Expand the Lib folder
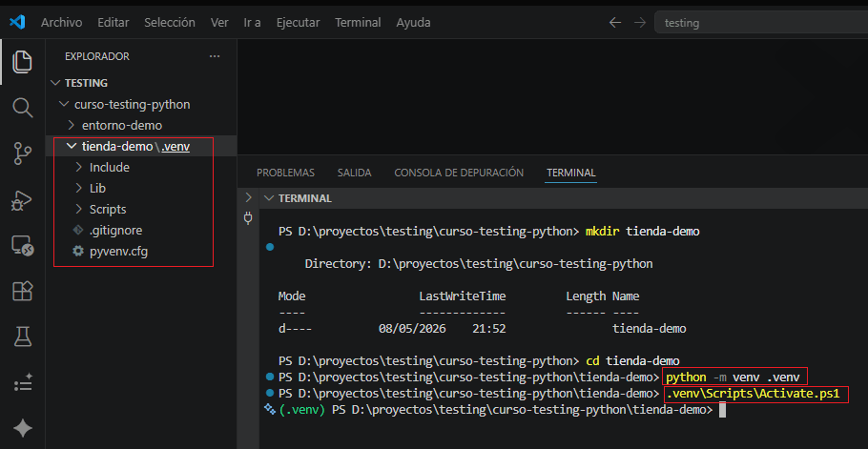The height and width of the screenshot is (449, 868). click(x=79, y=188)
